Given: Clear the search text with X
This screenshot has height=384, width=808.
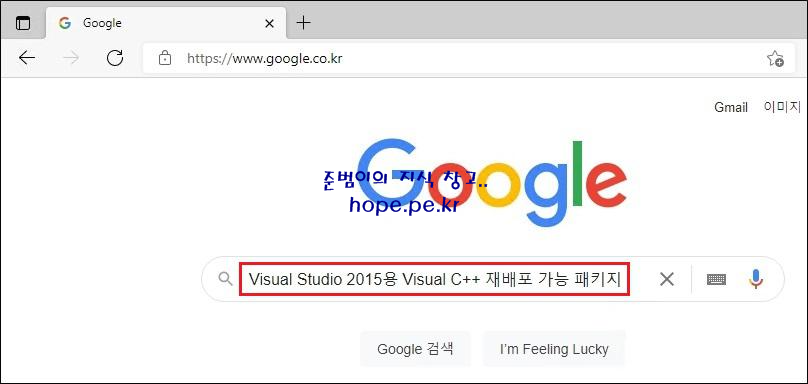Looking at the screenshot, I should [x=667, y=279].
